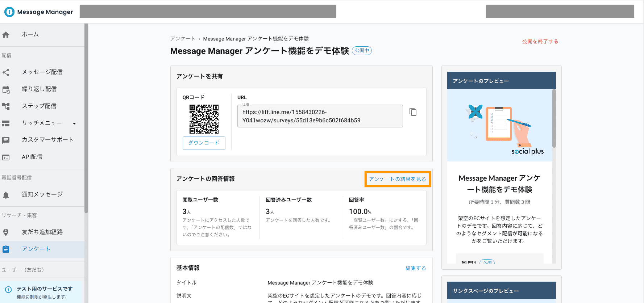644x303 pixels.
Task: Click the アンケートを共有 section heading
Action: 199,76
